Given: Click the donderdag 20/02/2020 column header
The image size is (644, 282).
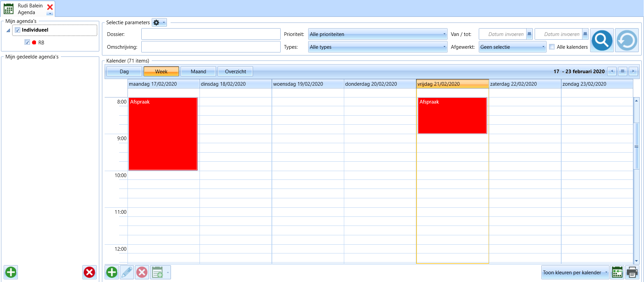Looking at the screenshot, I should (380, 84).
